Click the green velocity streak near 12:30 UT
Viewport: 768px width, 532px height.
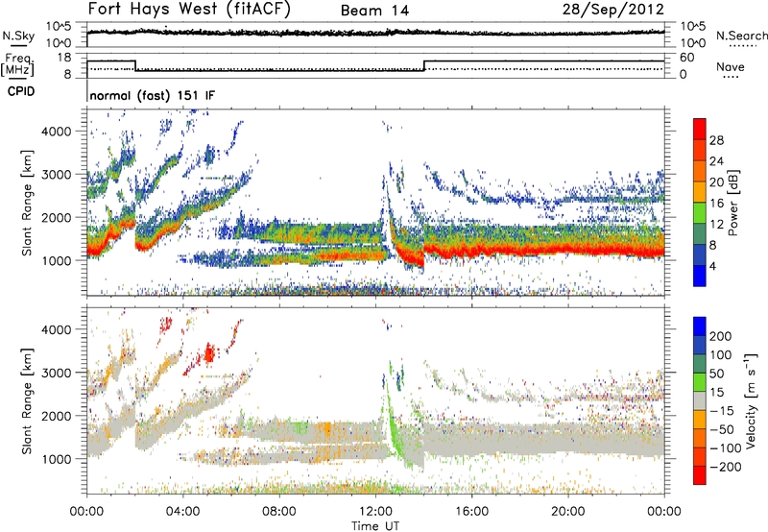point(394,422)
